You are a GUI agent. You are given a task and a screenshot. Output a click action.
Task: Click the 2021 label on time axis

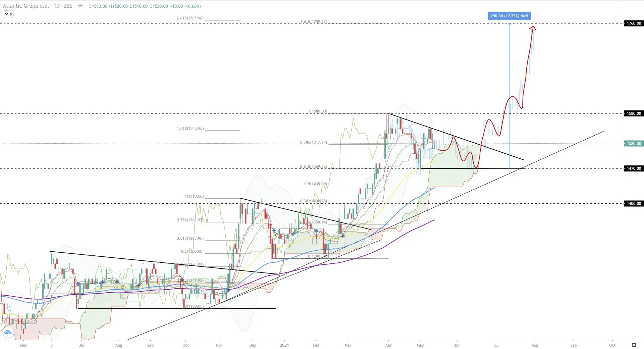284,345
